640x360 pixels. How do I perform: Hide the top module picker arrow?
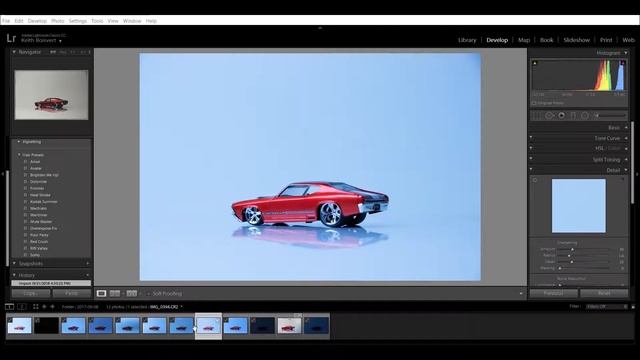(x=320, y=28)
